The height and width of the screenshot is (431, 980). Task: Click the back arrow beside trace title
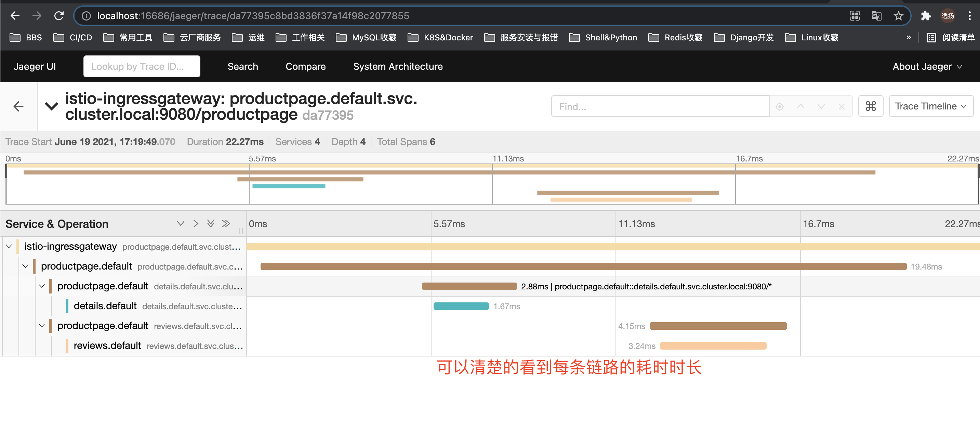(18, 106)
